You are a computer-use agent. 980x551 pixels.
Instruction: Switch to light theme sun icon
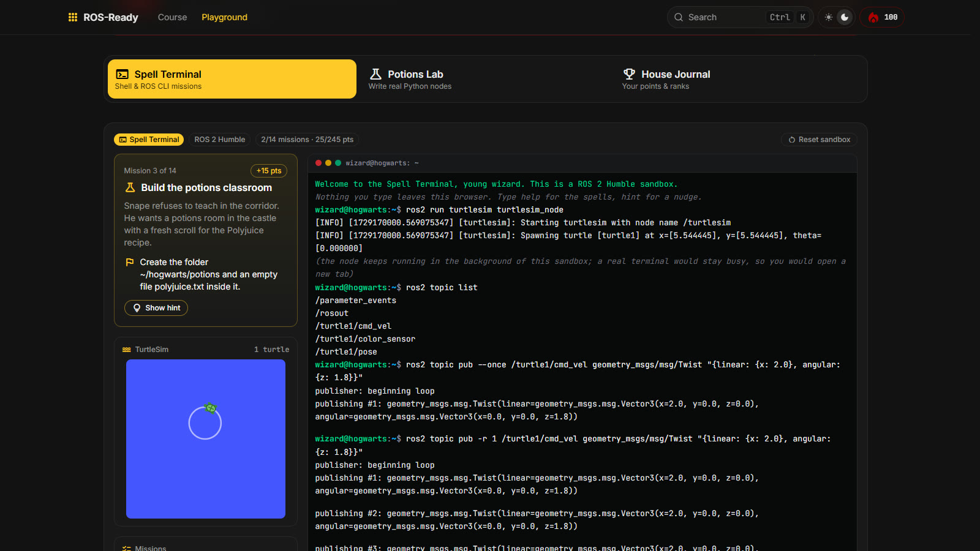(829, 17)
